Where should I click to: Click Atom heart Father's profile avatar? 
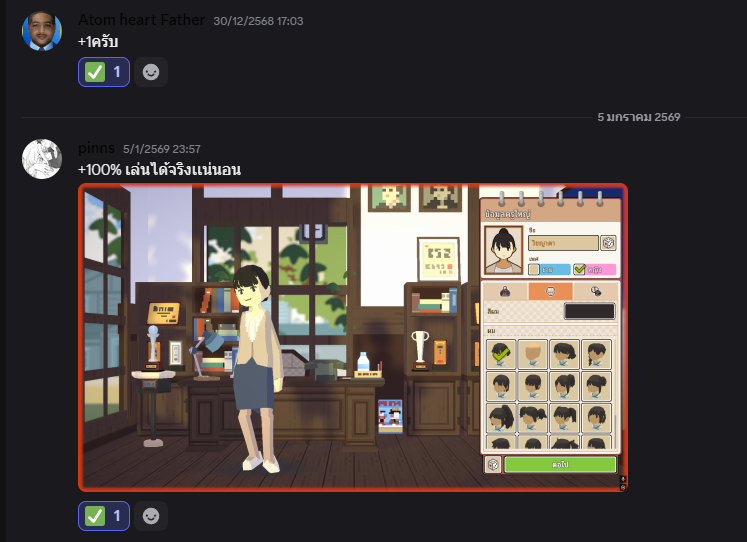point(42,32)
